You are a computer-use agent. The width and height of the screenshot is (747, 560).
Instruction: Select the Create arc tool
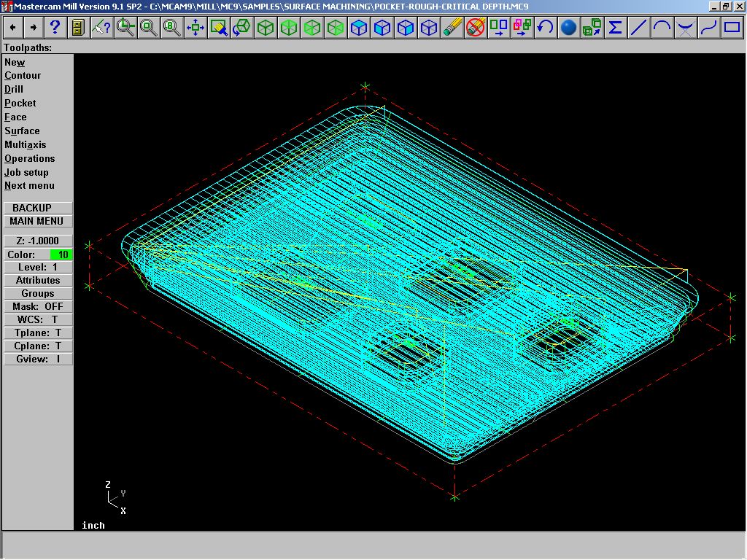(x=662, y=27)
